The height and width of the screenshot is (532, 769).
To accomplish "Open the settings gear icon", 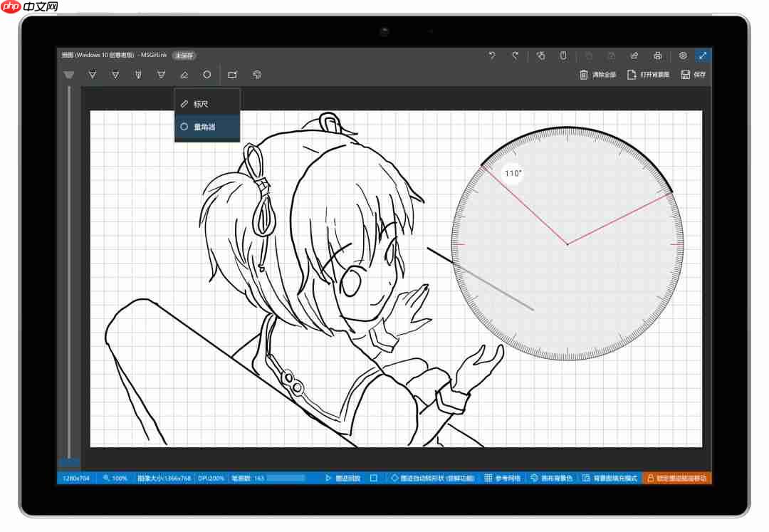I will click(x=681, y=56).
